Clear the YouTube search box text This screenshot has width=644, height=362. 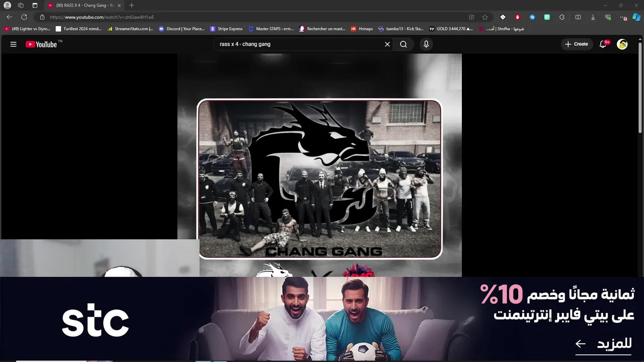(387, 44)
